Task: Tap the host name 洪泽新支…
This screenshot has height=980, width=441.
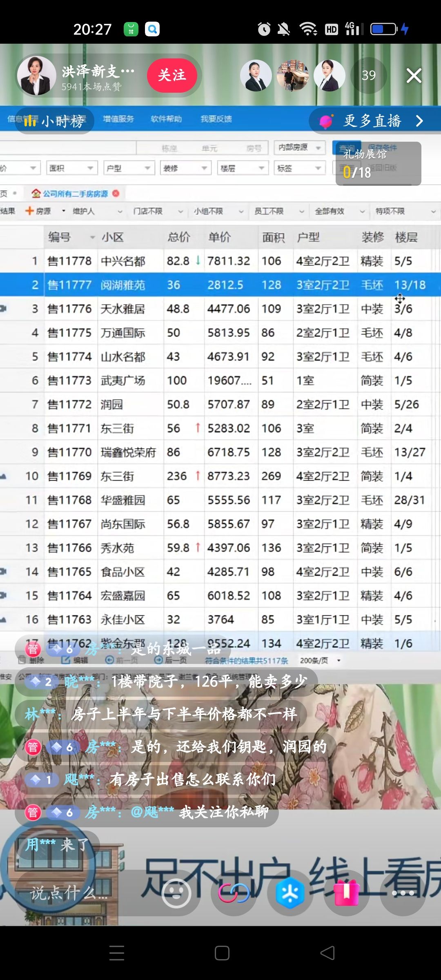Action: pos(98,71)
